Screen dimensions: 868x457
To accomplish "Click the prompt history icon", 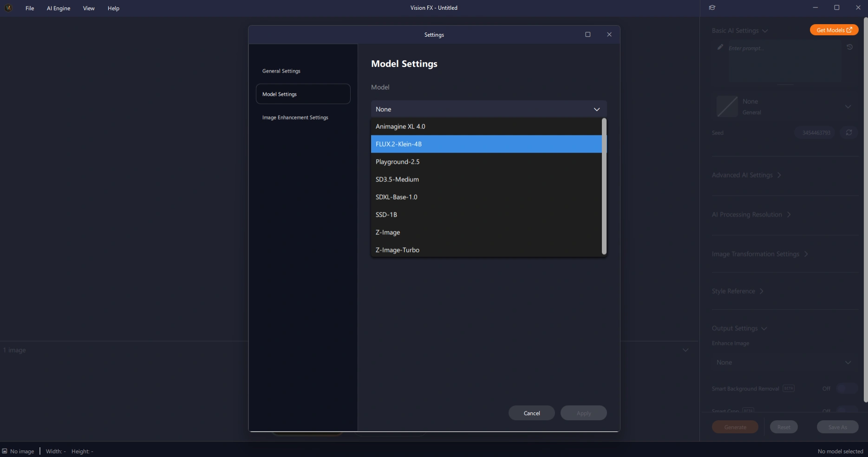I will coord(849,47).
